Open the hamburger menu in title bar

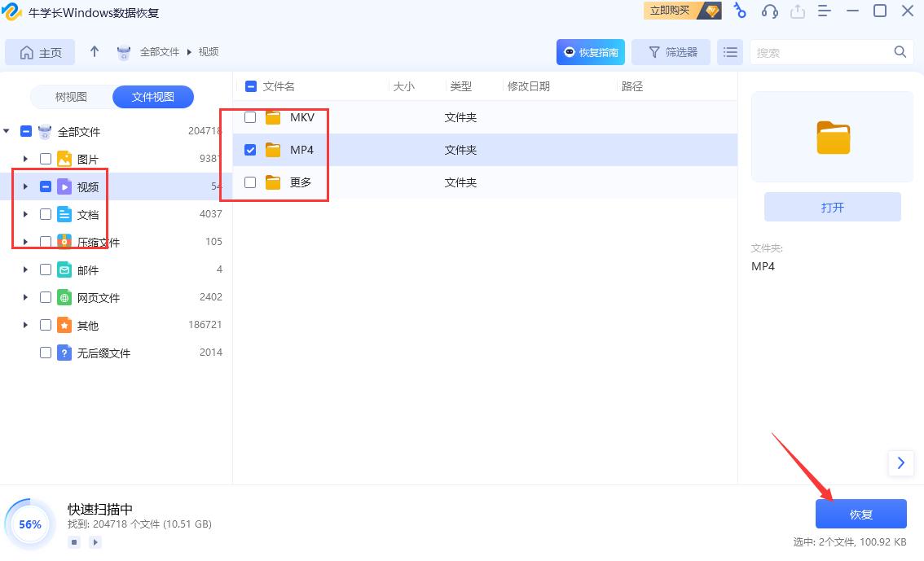point(825,11)
